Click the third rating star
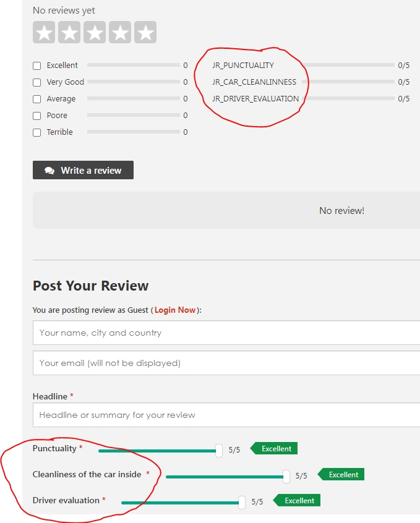Image resolution: width=420 pixels, height=523 pixels. [x=95, y=33]
